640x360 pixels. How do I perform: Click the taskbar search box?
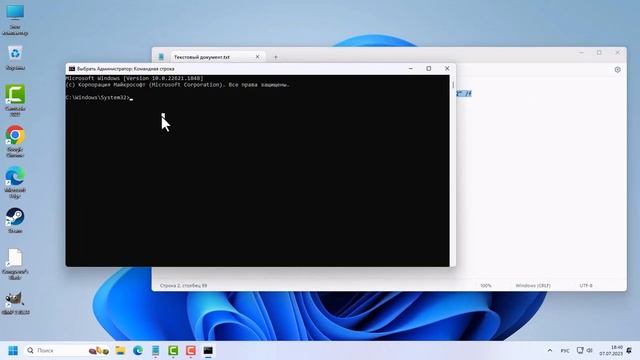67,351
